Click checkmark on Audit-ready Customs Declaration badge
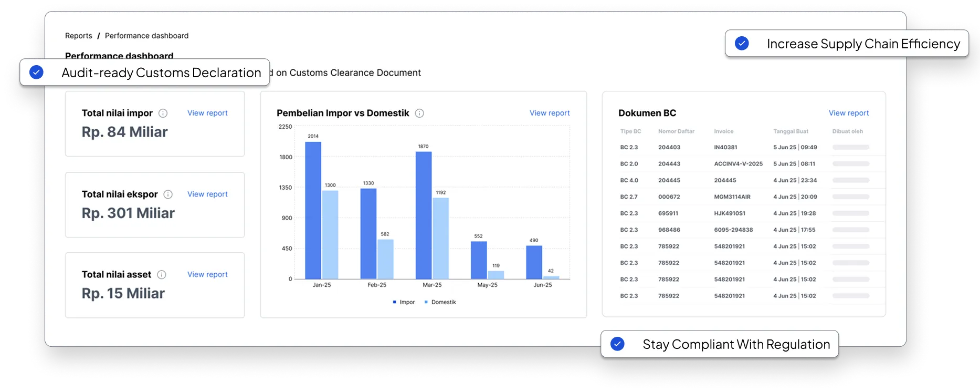980x392 pixels. click(36, 72)
